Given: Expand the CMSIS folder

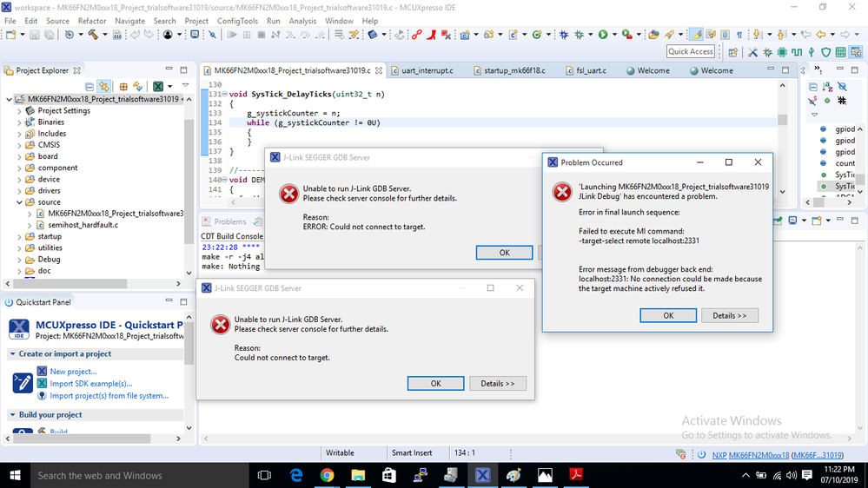Looking at the screenshot, I should (19, 146).
